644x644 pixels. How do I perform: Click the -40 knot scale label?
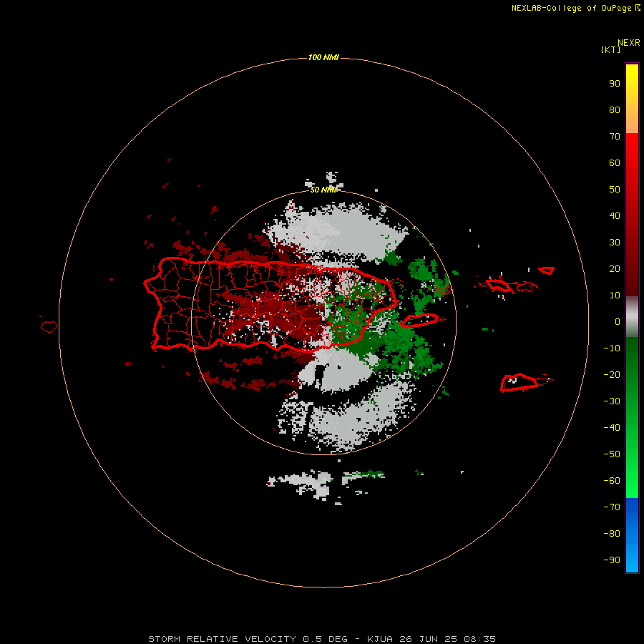coord(612,428)
